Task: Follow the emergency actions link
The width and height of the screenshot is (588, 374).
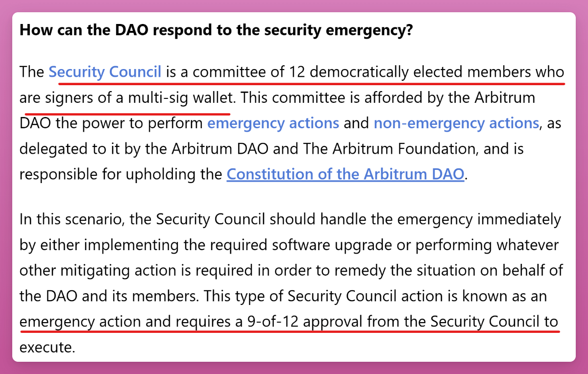Action: click(273, 123)
